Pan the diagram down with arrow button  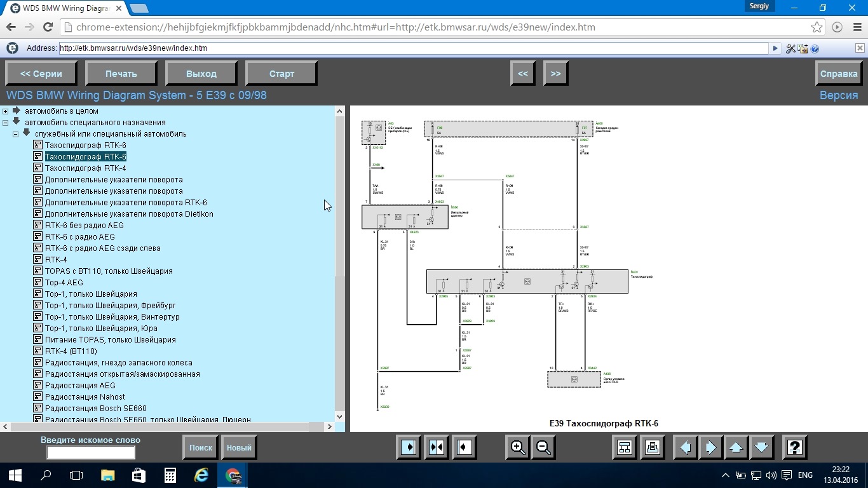pos(761,447)
